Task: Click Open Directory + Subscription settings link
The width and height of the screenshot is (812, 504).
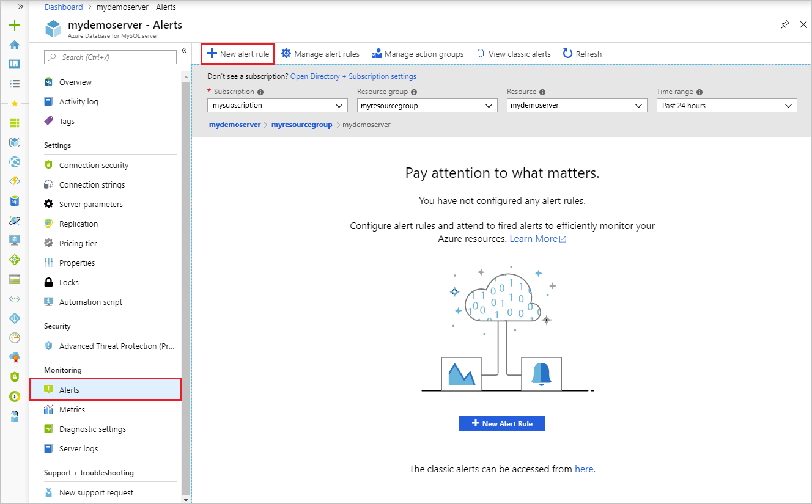Action: (x=353, y=76)
